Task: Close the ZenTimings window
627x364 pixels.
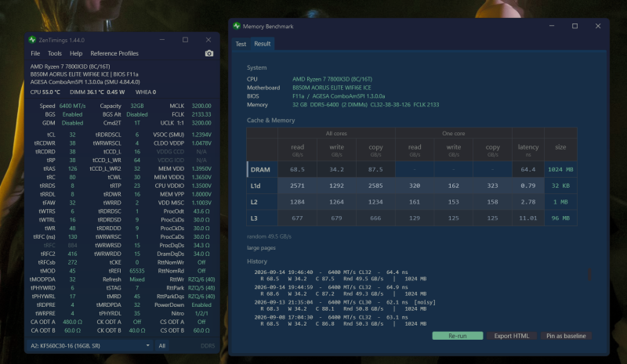Action: tap(208, 40)
